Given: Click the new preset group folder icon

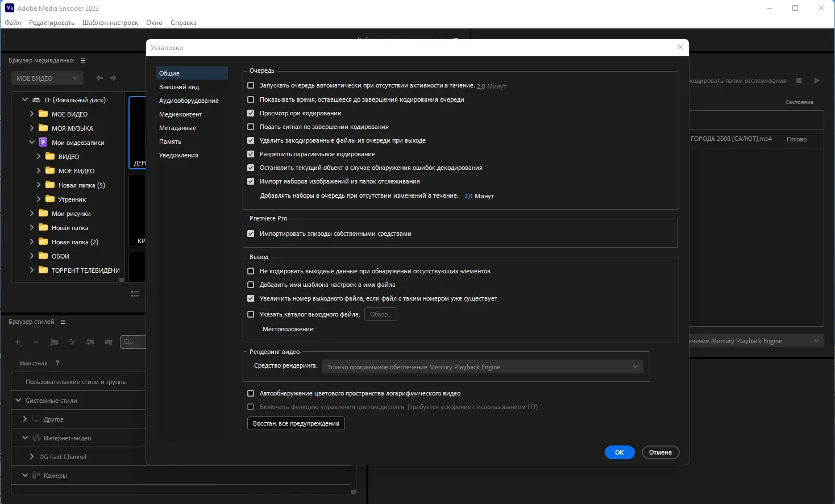Looking at the screenshot, I should click(x=54, y=342).
